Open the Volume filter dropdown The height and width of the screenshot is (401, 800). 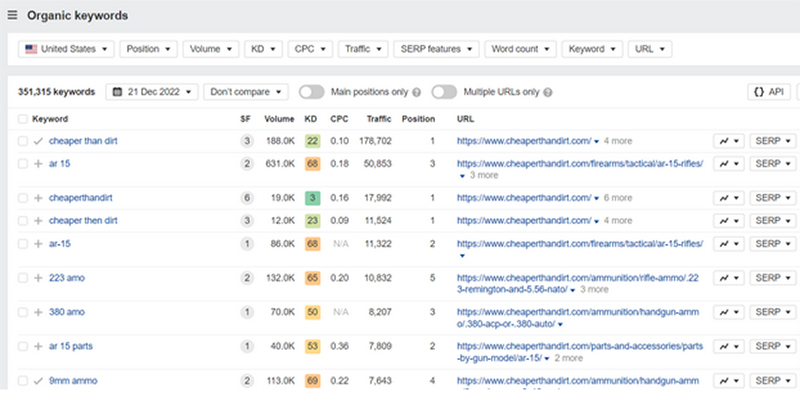tap(211, 49)
